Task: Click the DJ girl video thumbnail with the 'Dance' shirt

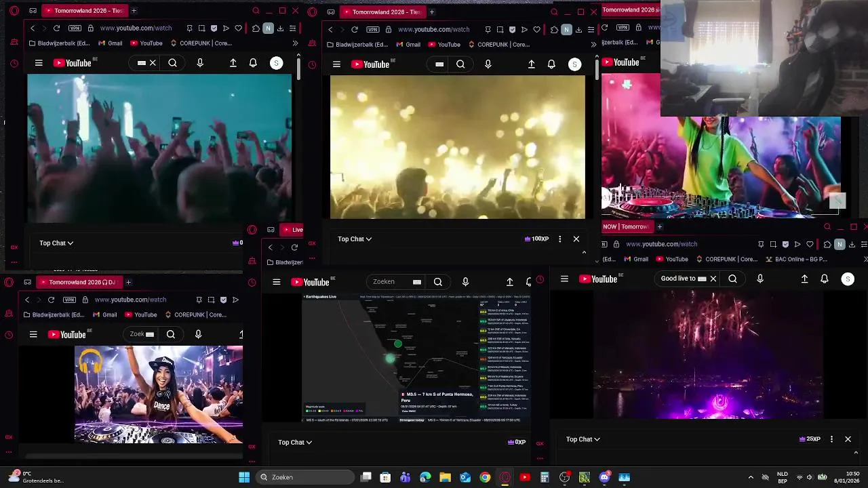Action: [159, 394]
